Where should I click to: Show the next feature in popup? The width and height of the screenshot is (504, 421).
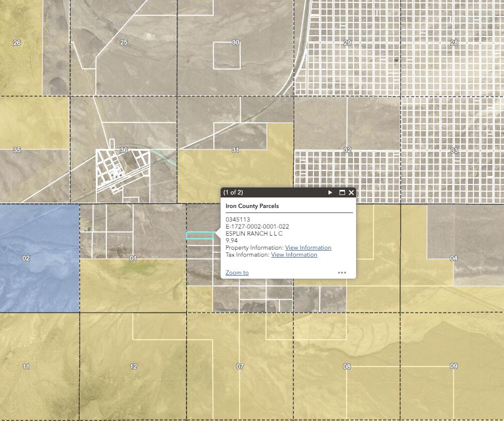(x=330, y=192)
